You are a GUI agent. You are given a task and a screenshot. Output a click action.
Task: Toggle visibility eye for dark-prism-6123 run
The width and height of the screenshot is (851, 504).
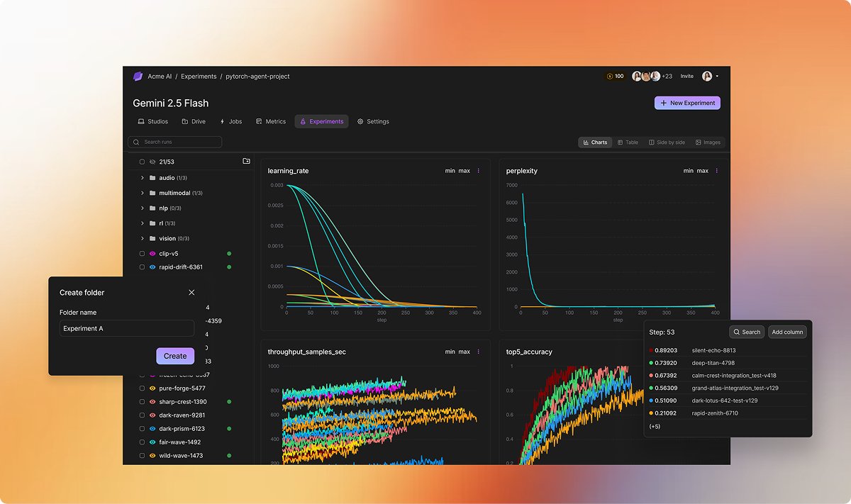pyautogui.click(x=152, y=429)
